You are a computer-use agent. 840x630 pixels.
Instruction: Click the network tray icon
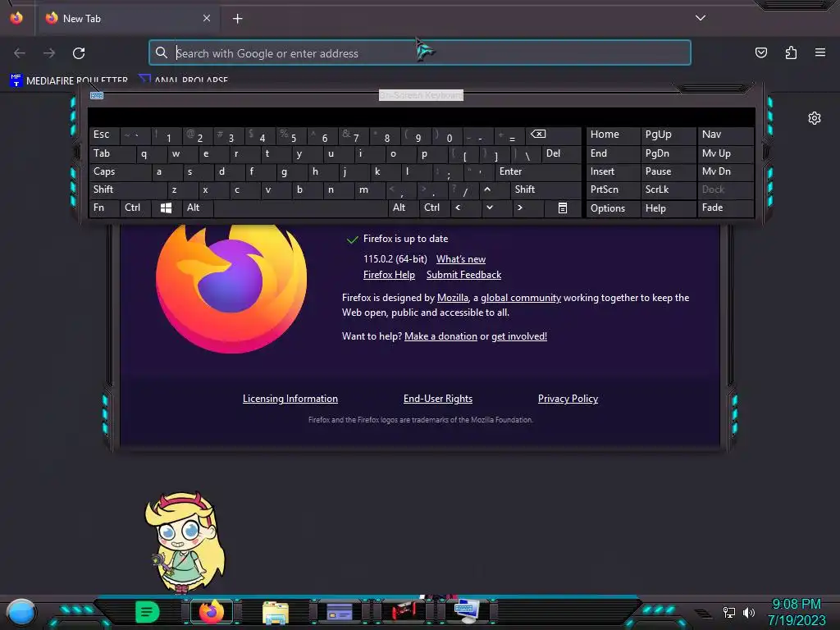click(x=728, y=612)
